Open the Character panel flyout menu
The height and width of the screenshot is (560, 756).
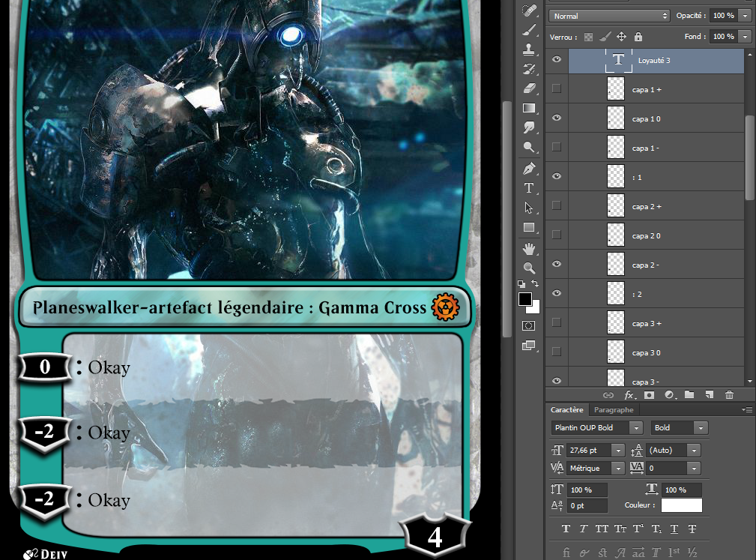tap(747, 409)
